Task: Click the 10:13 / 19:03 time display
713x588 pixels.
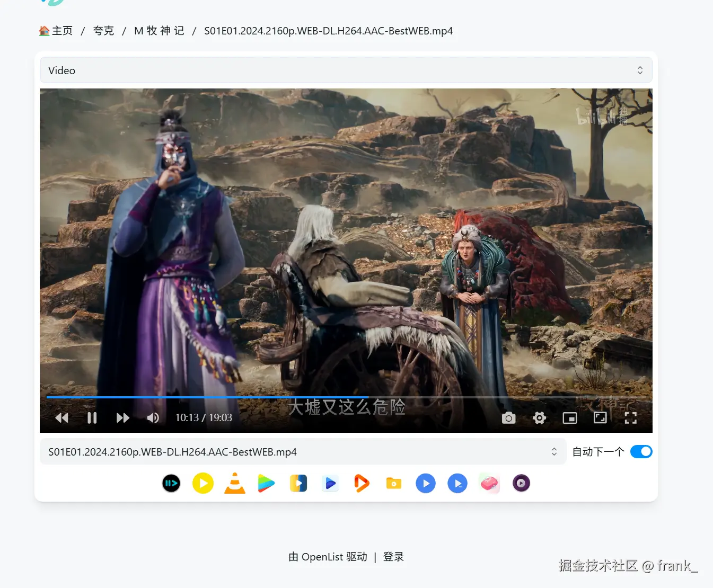Action: (x=204, y=418)
